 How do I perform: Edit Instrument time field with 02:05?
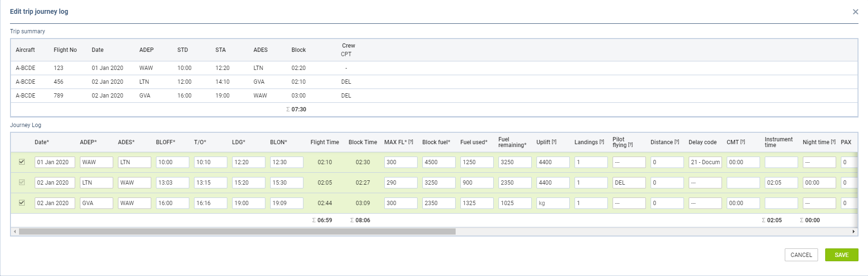pyautogui.click(x=781, y=183)
